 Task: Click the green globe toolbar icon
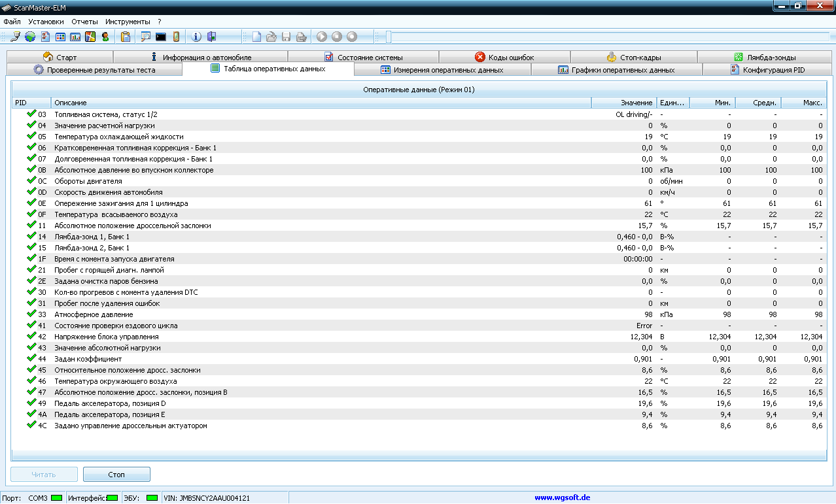coord(30,37)
